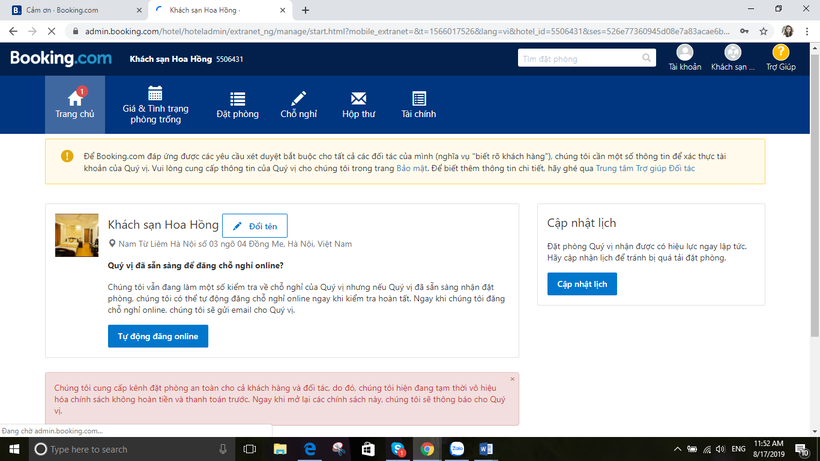Image resolution: width=820 pixels, height=461 pixels.
Task: Click the saved password key icon
Action: click(x=744, y=31)
